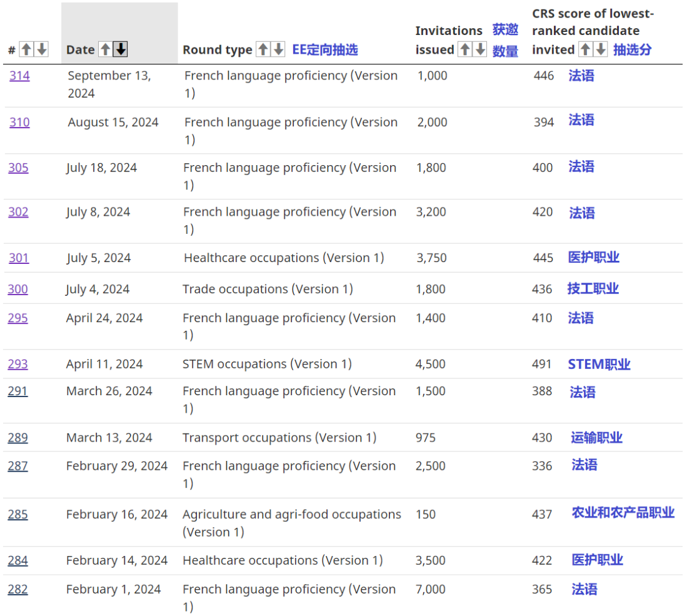Sort Round type descending arrow
Screen dimensions: 697x616
(x=278, y=49)
